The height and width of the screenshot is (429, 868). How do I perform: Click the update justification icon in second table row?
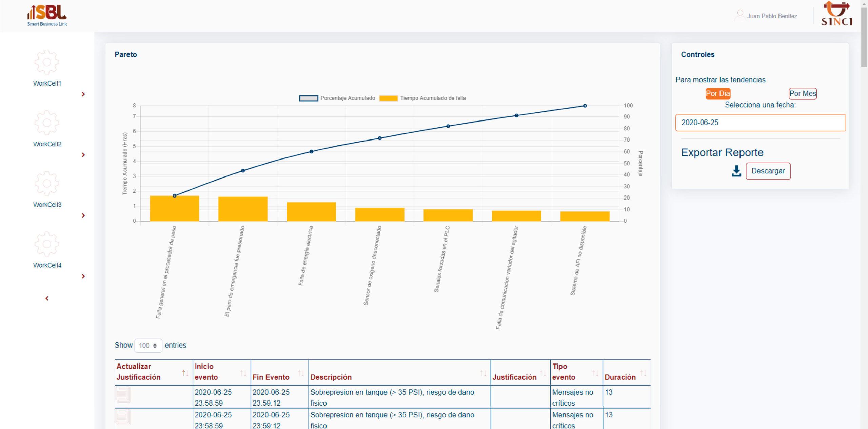click(x=123, y=417)
